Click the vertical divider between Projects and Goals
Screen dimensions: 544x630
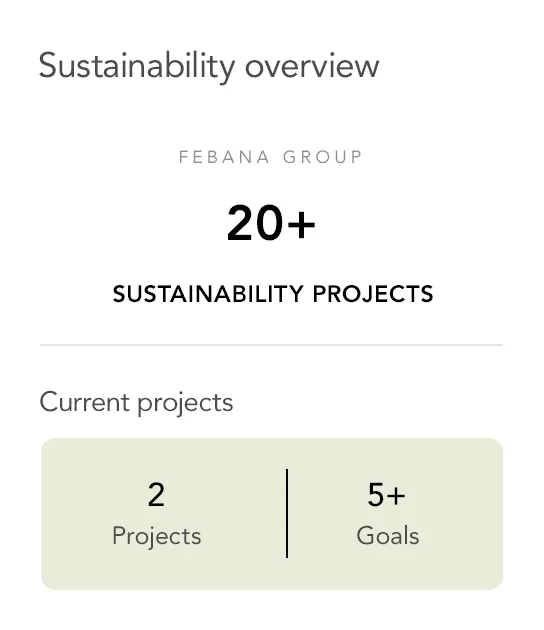tap(287, 513)
